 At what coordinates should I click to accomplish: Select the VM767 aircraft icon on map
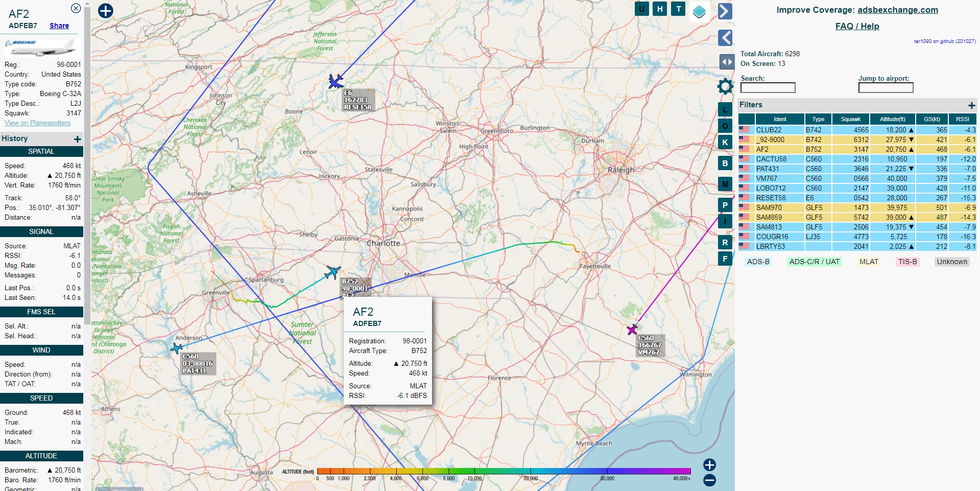pos(632,330)
